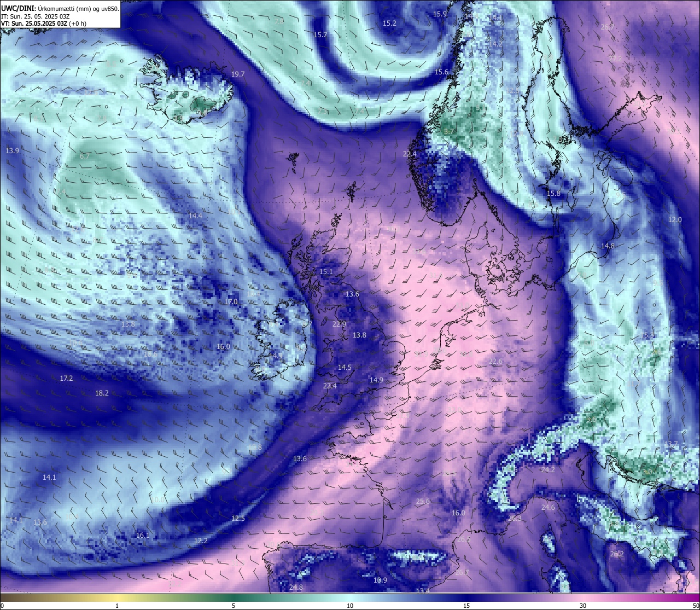This screenshot has height=610, width=700.
Task: Click the 25.6 value over France
Action: [423, 501]
